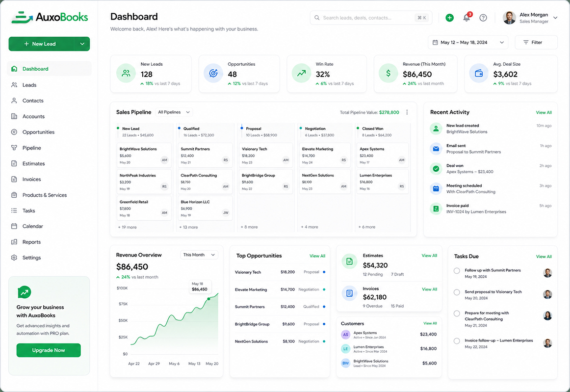Click the Invoice paid document icon
This screenshot has width=570, height=392.
click(x=436, y=209)
